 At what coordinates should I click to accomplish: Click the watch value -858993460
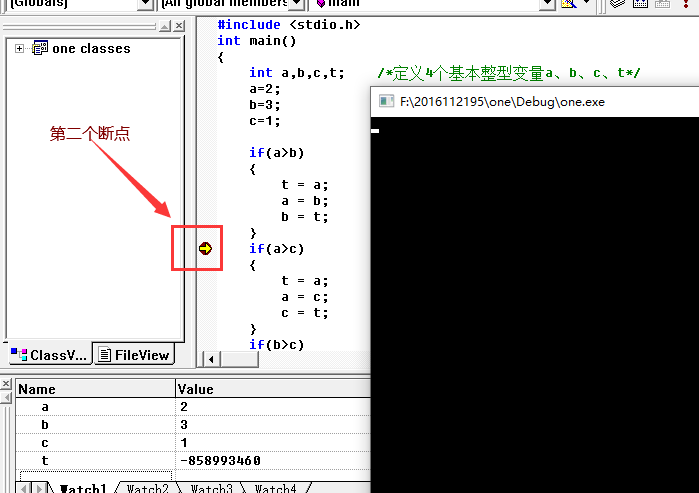pyautogui.click(x=221, y=460)
